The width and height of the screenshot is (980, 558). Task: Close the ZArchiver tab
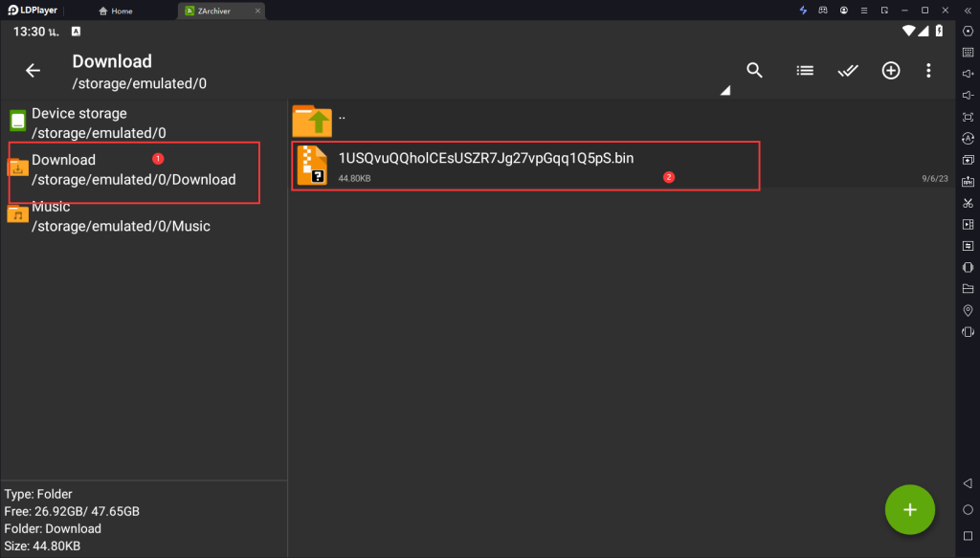(x=257, y=11)
